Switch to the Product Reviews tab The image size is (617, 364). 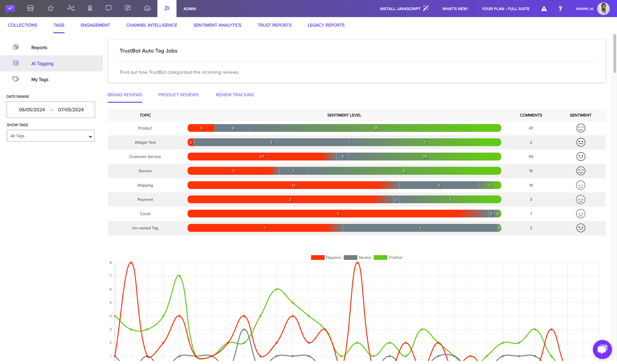pos(178,95)
